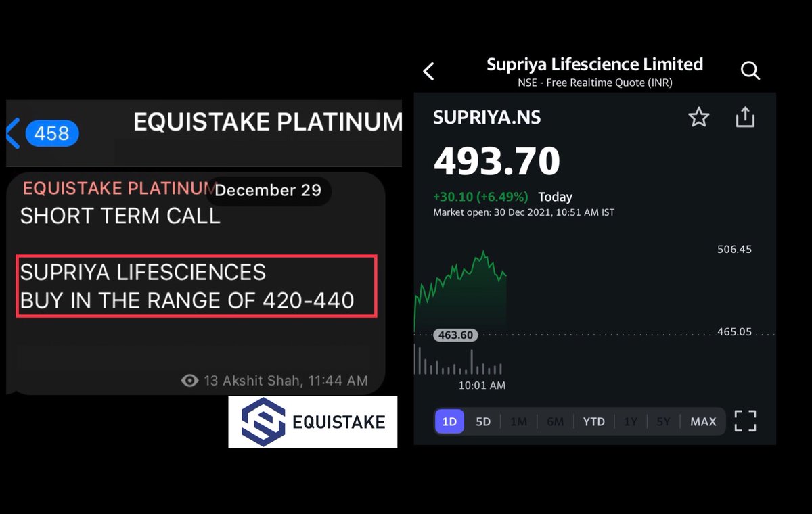Go back from Supriya Lifescience quote page
The height and width of the screenshot is (514, 812).
pos(428,71)
